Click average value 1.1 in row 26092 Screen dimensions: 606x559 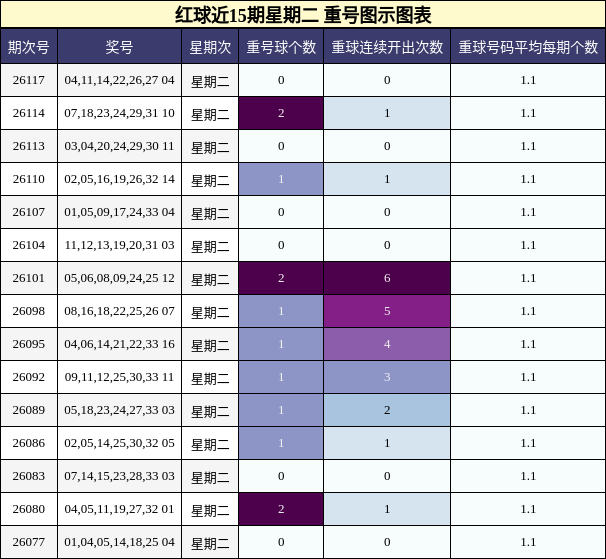pos(528,377)
